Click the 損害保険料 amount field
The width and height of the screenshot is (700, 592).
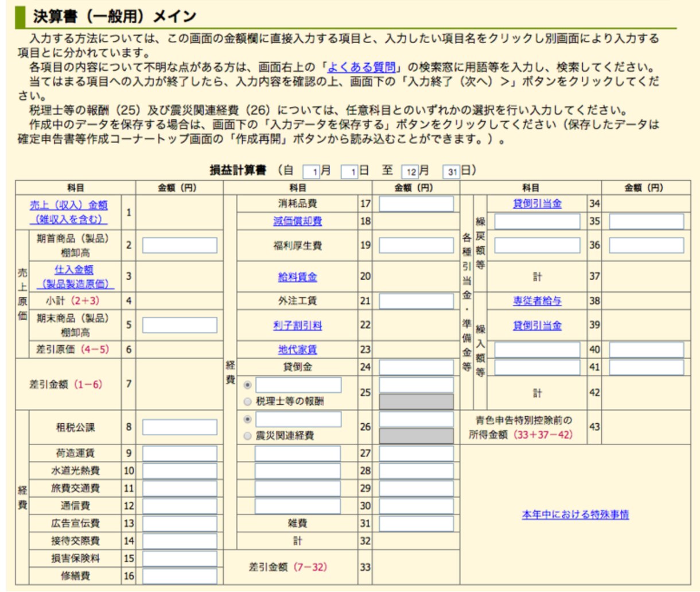(x=180, y=558)
